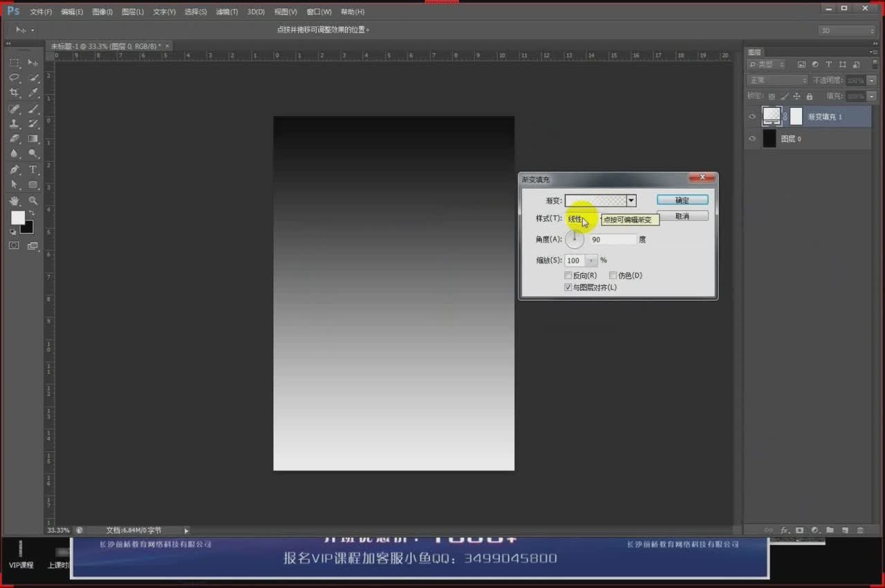Screen dimensions: 885x588
Task: Select the Eyedropper tool
Action: pyautogui.click(x=32, y=93)
